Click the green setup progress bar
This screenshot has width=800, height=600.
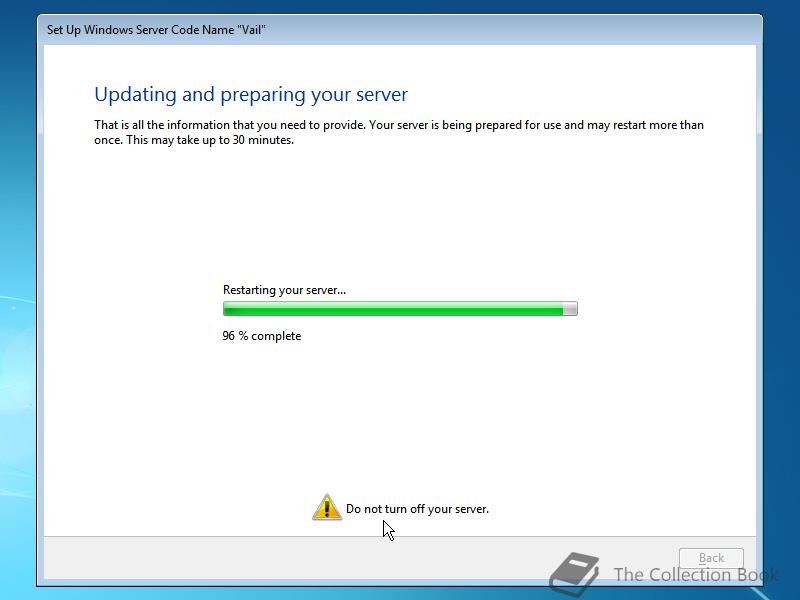point(400,309)
